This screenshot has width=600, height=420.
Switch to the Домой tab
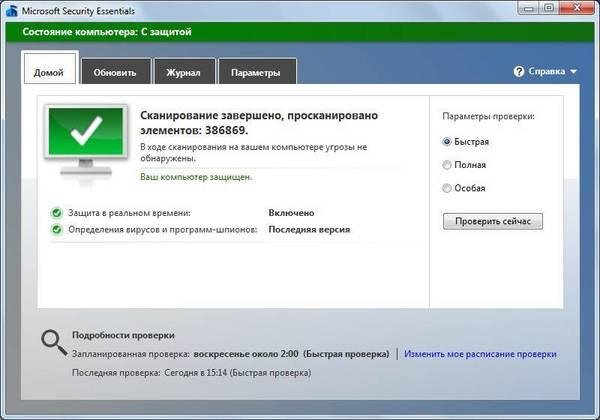click(50, 68)
